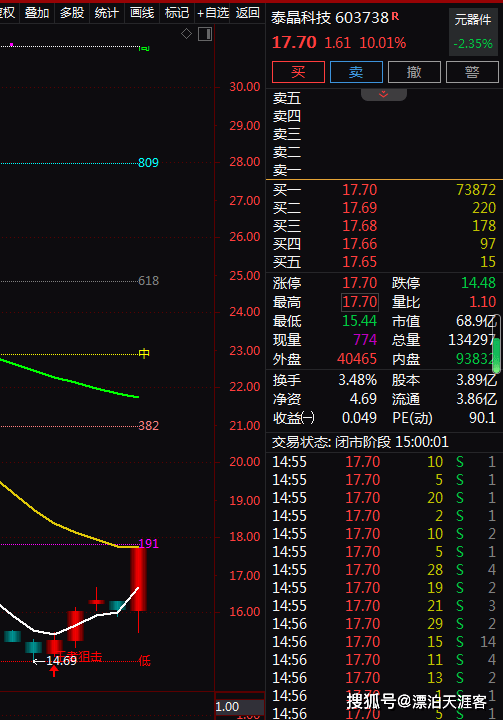Click 返回 to go back
The height and width of the screenshot is (720, 503).
(x=248, y=12)
